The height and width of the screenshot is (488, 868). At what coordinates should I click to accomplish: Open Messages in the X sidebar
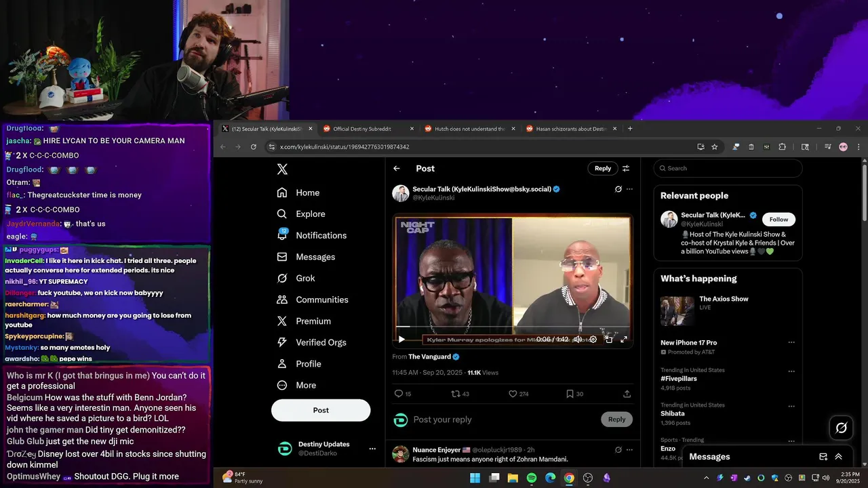[306, 257]
